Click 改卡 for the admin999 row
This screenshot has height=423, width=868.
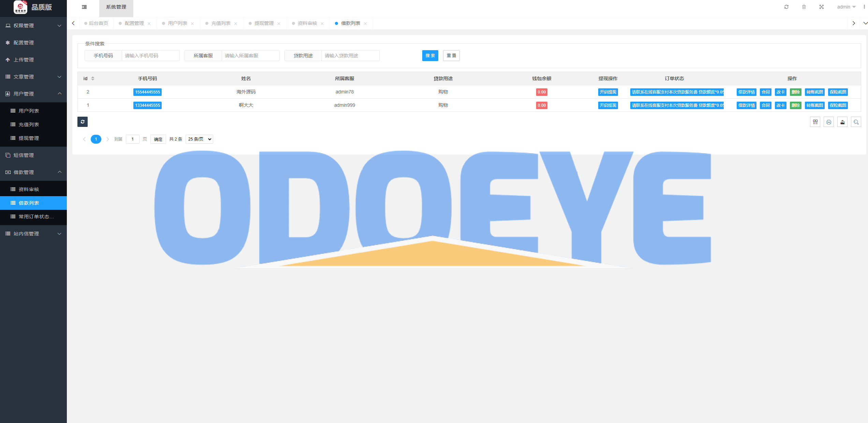(780, 105)
